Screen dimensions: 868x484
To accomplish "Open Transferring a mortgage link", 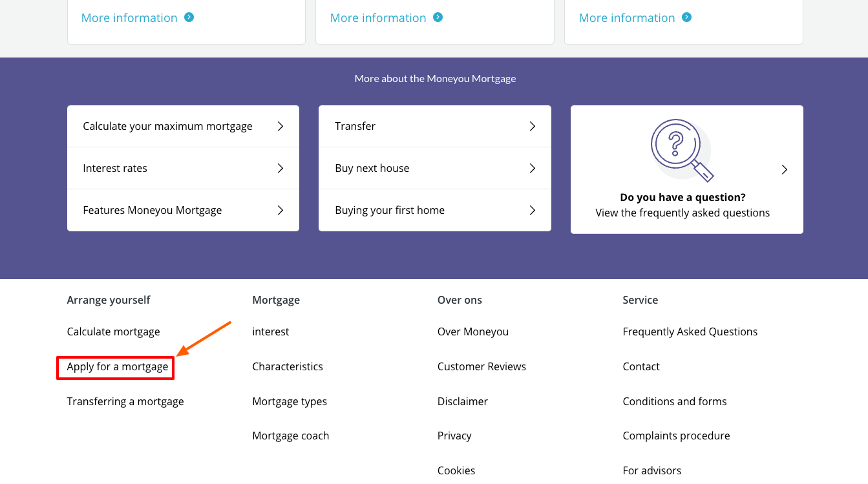I will pos(125,402).
